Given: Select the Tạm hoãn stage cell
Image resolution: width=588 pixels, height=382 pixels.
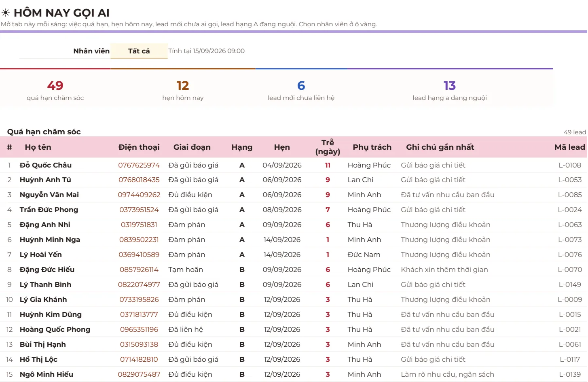Looking at the screenshot, I should (186, 270).
